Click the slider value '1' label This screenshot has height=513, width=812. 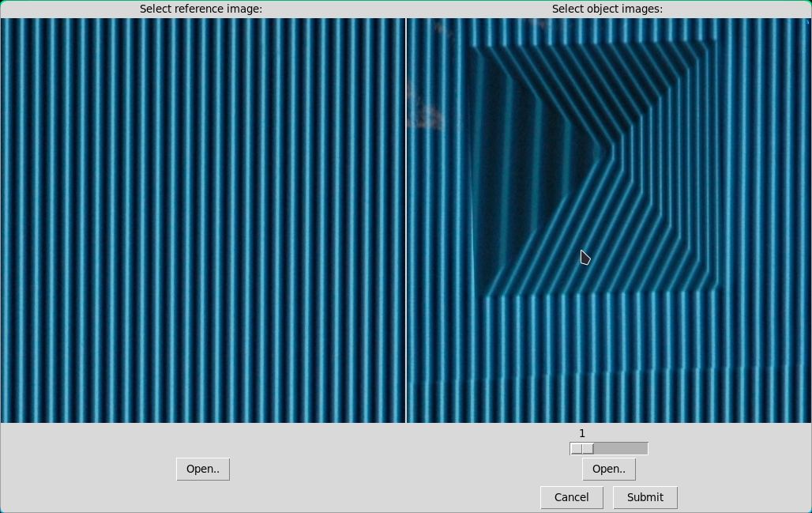(582, 434)
